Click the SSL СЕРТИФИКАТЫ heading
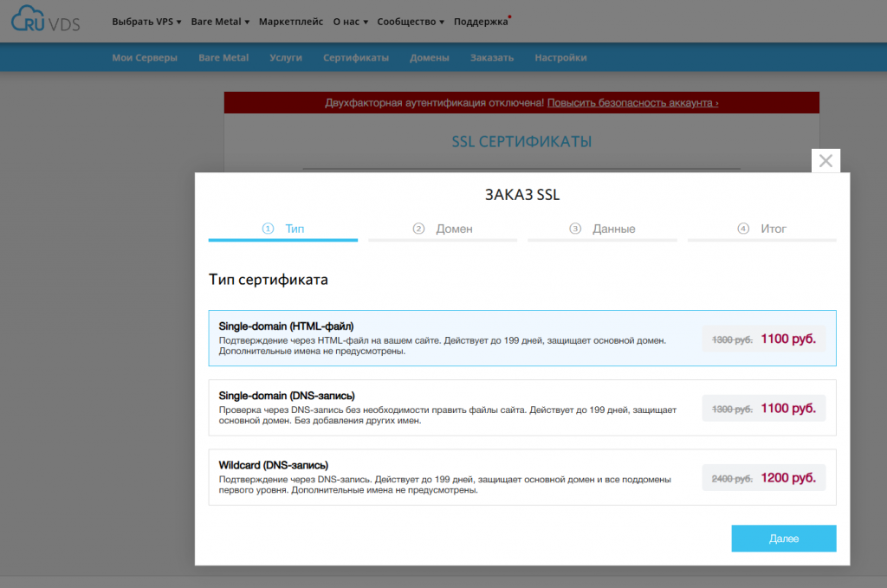The height and width of the screenshot is (588, 887). pos(521,141)
